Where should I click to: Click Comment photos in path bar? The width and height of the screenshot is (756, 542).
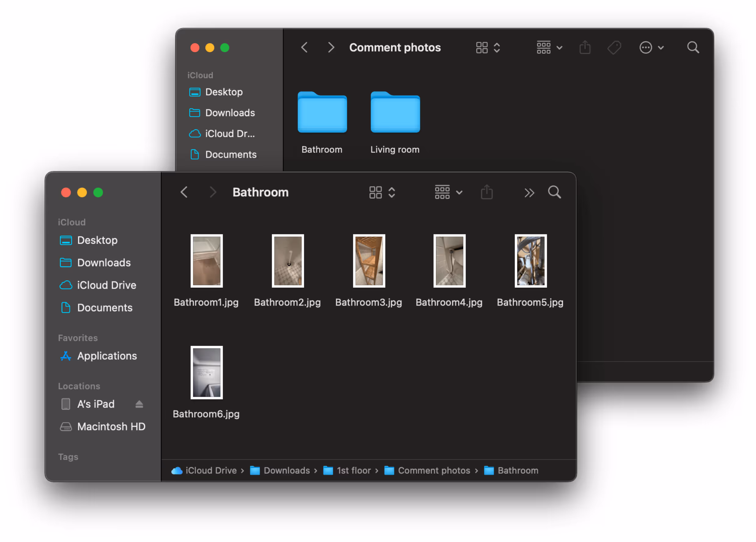[x=433, y=471]
